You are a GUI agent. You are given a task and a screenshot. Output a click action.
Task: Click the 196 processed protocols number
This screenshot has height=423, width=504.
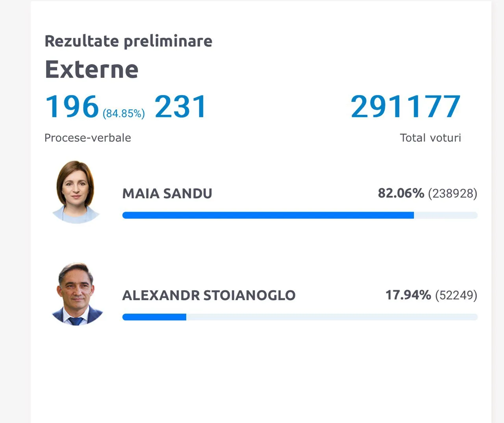[x=72, y=106]
